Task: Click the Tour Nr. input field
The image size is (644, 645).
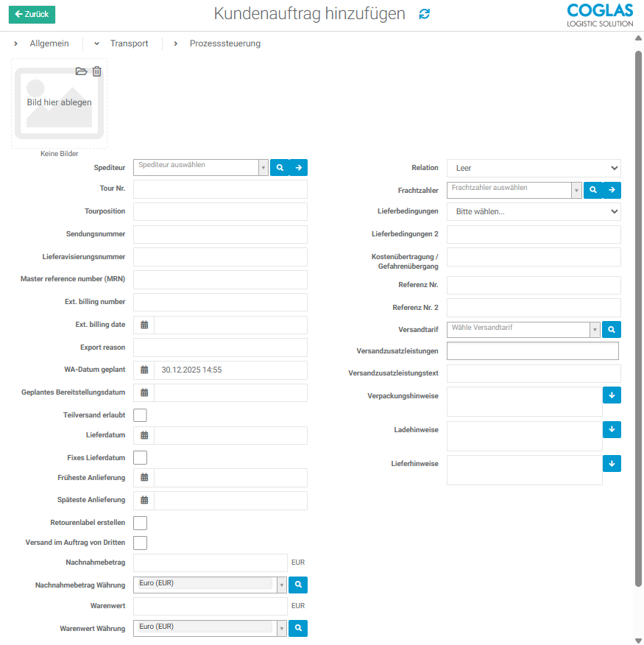Action: (220, 189)
